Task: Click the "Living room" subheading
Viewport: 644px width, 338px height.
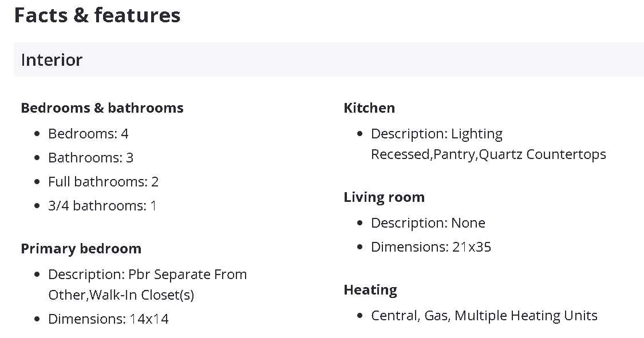Action: [x=384, y=197]
